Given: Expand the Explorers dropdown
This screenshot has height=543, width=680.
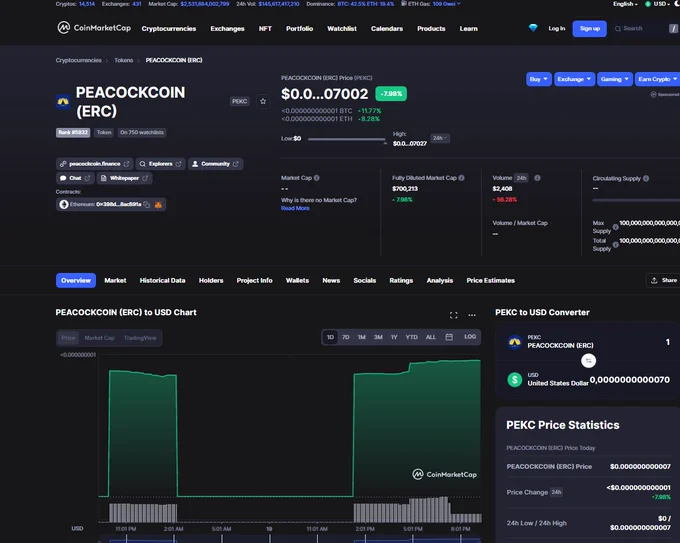Looking at the screenshot, I should 161,164.
